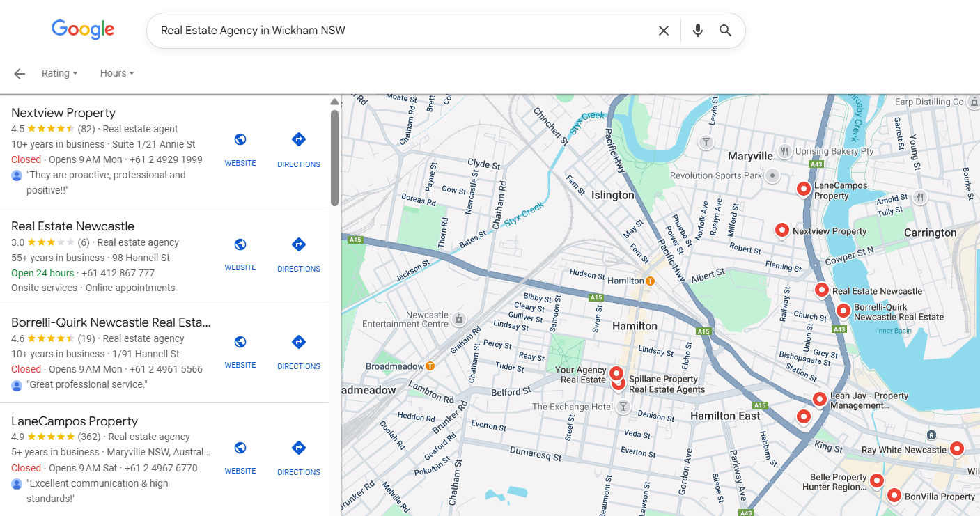The height and width of the screenshot is (516, 980).
Task: Select Belle Property Hunter Region map pin
Action: [x=876, y=480]
